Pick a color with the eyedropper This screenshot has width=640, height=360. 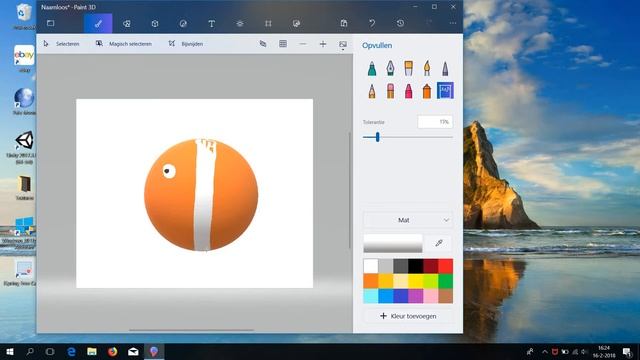[439, 243]
